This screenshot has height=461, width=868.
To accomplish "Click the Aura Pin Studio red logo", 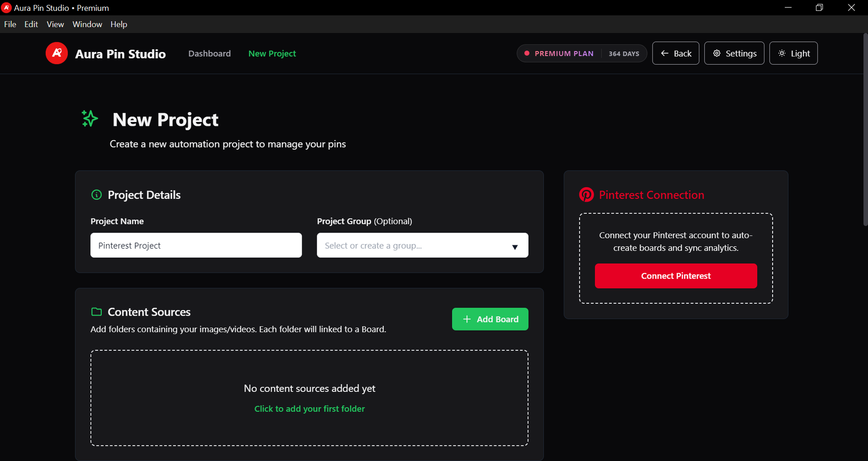I will coord(56,53).
